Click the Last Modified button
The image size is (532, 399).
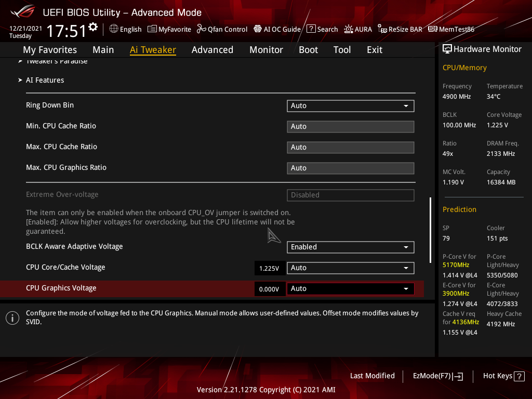point(372,376)
